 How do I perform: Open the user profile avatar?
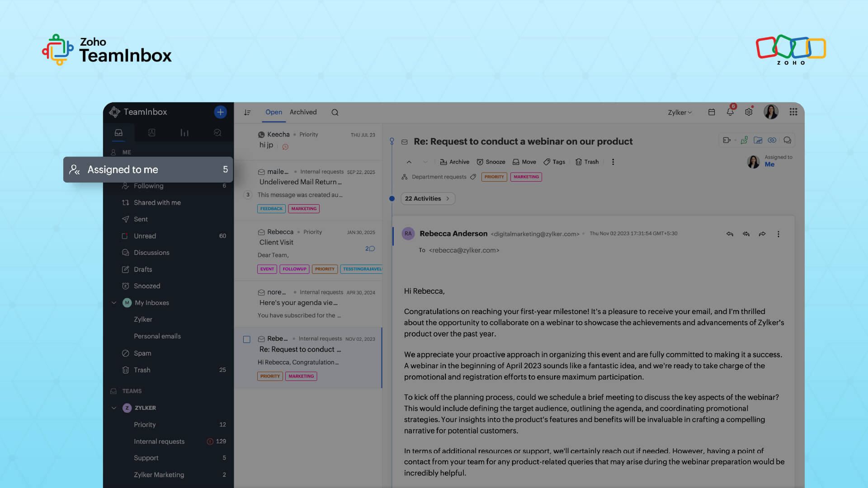point(771,112)
